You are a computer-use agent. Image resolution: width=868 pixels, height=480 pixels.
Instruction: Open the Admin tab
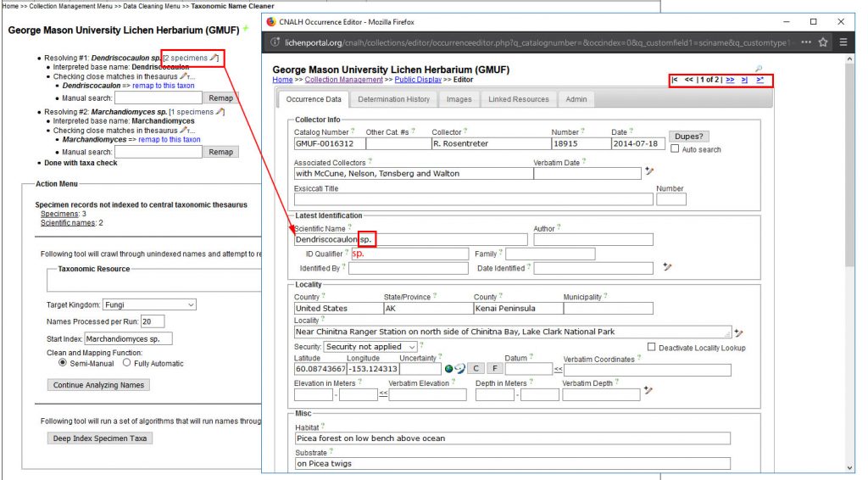click(x=576, y=99)
